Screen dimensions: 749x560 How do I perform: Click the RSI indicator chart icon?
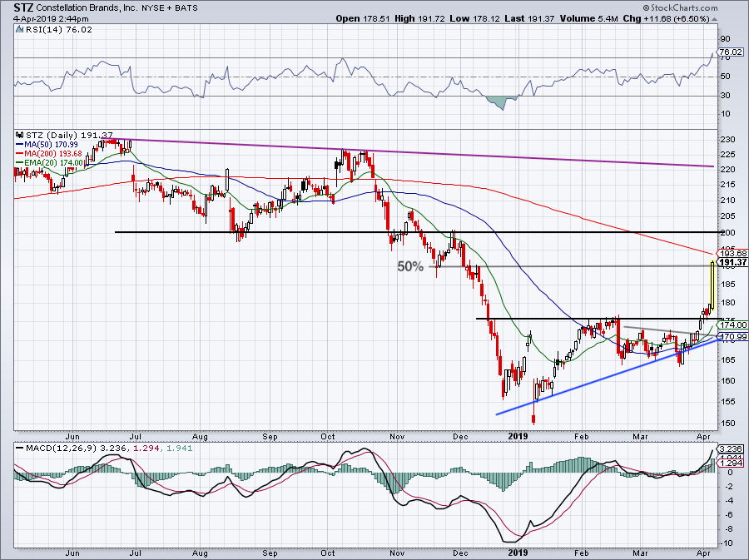point(20,30)
